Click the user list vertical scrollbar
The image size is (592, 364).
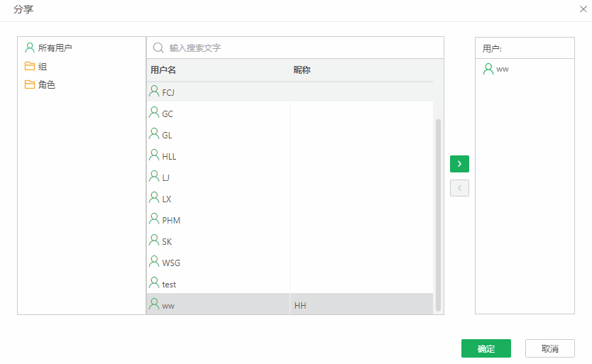439,214
